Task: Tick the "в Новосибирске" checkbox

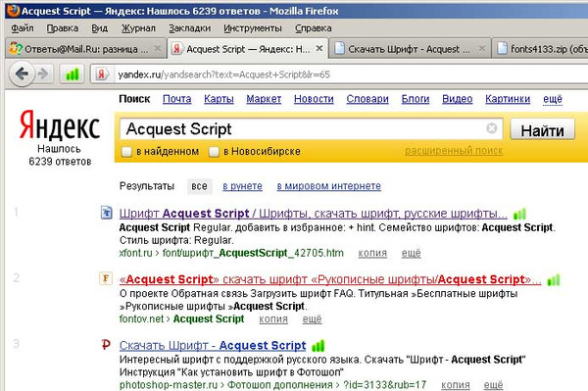Action: point(214,152)
